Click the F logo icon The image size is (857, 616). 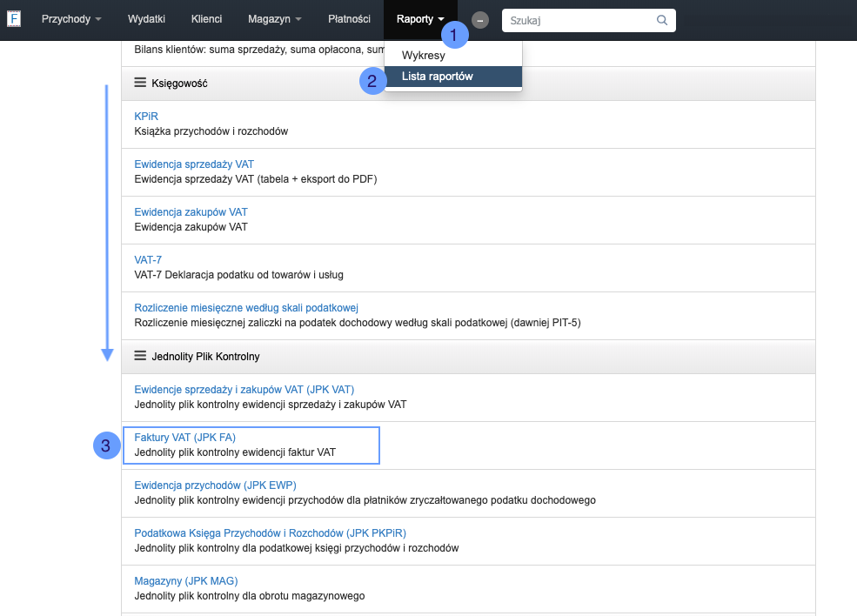[x=14, y=19]
